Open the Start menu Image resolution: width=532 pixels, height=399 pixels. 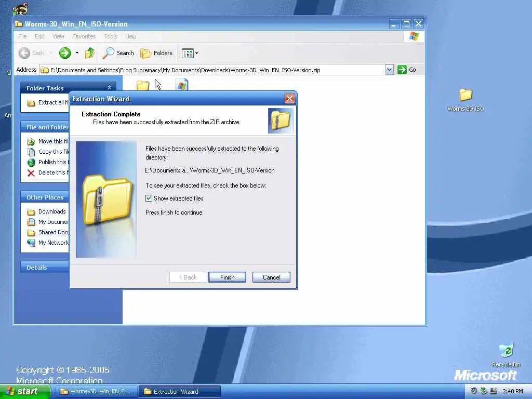[x=24, y=392]
